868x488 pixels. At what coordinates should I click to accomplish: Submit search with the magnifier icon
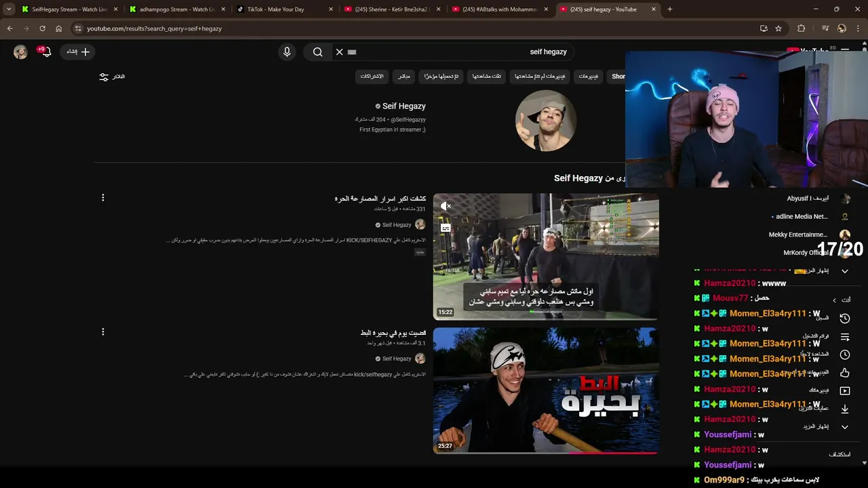pos(317,52)
